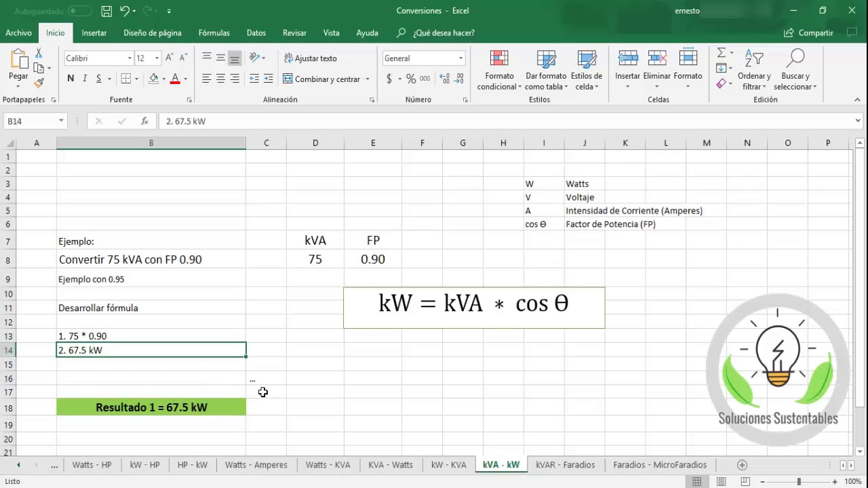Click the Percent style icon
Screen dimensions: 868x488
click(411, 79)
